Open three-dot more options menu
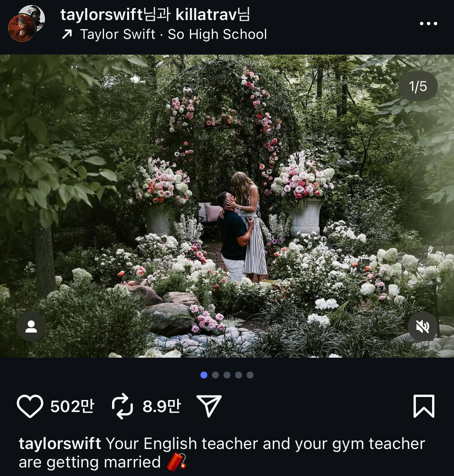454x476 pixels. [429, 24]
